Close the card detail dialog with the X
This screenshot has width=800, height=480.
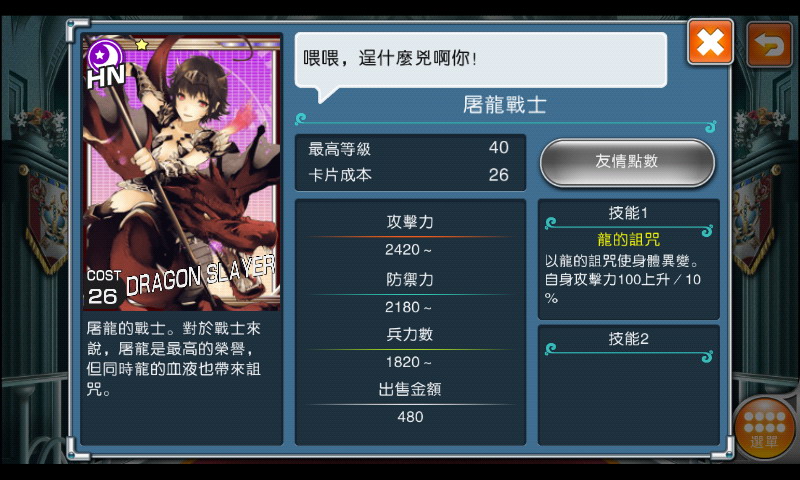710,42
